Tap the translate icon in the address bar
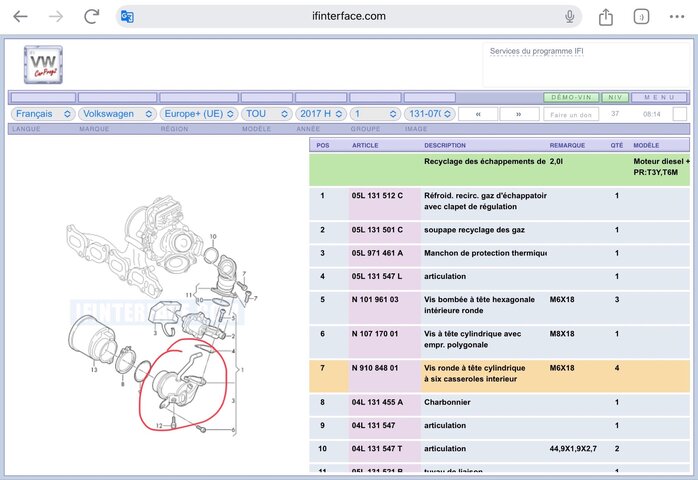 [x=127, y=17]
